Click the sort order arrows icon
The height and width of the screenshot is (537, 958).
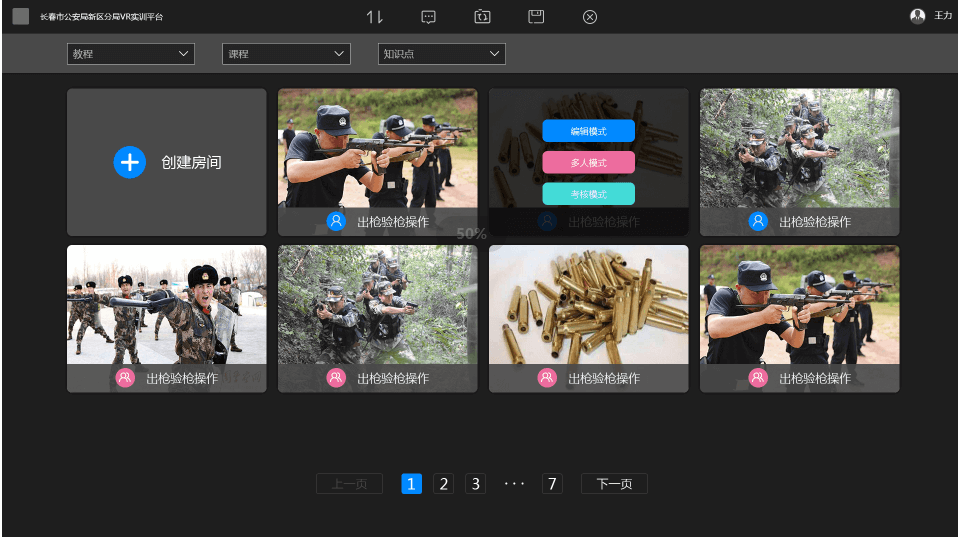[x=375, y=16]
